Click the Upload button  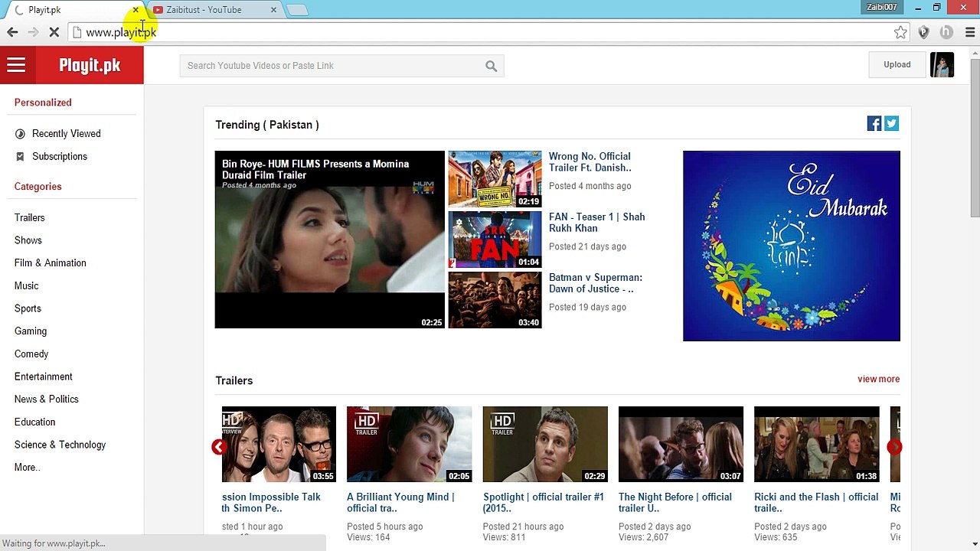coord(897,65)
